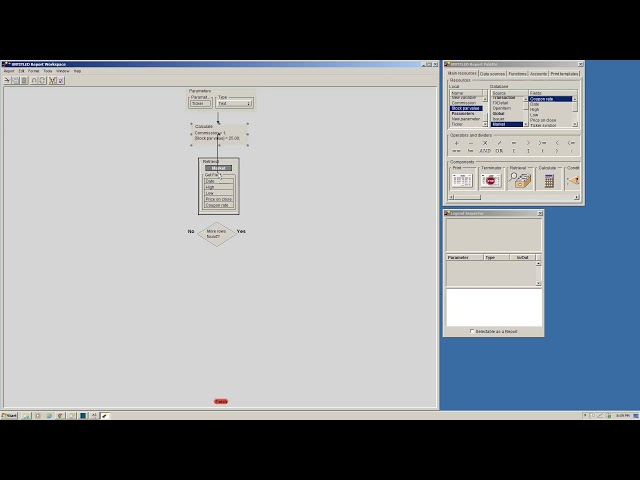This screenshot has width=640, height=480.
Task: Select 'New parameter' in the Local list
Action: point(466,119)
